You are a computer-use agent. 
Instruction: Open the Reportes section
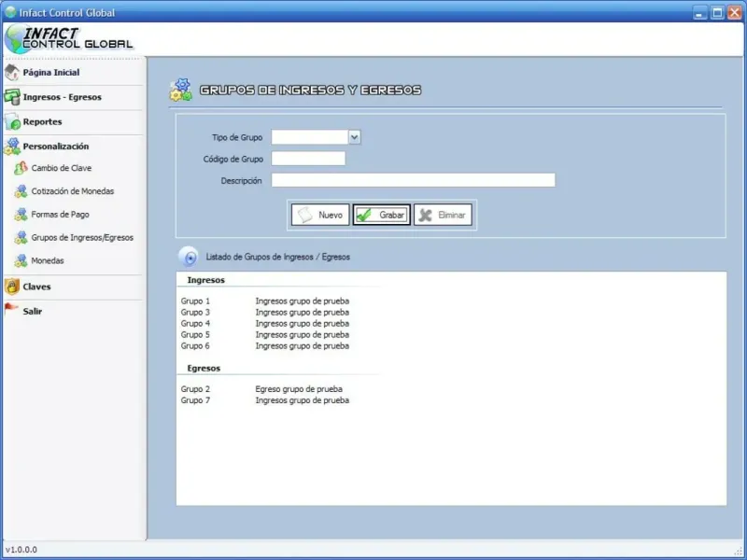[x=42, y=122]
